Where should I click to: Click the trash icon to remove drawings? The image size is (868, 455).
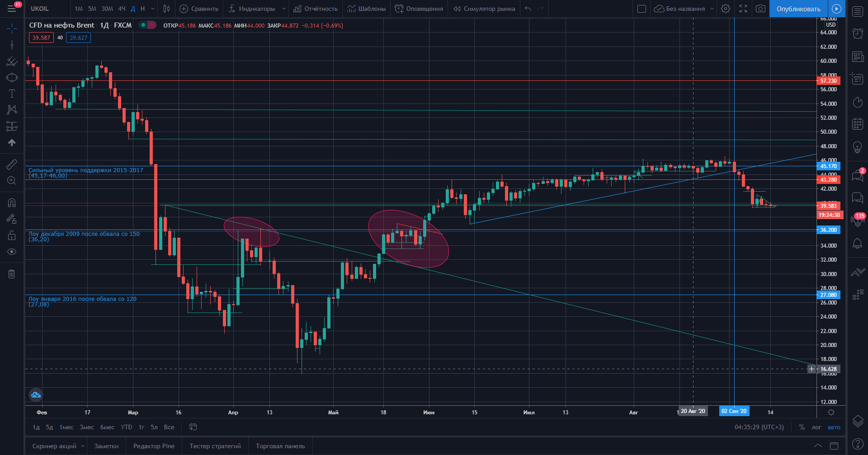[12, 274]
